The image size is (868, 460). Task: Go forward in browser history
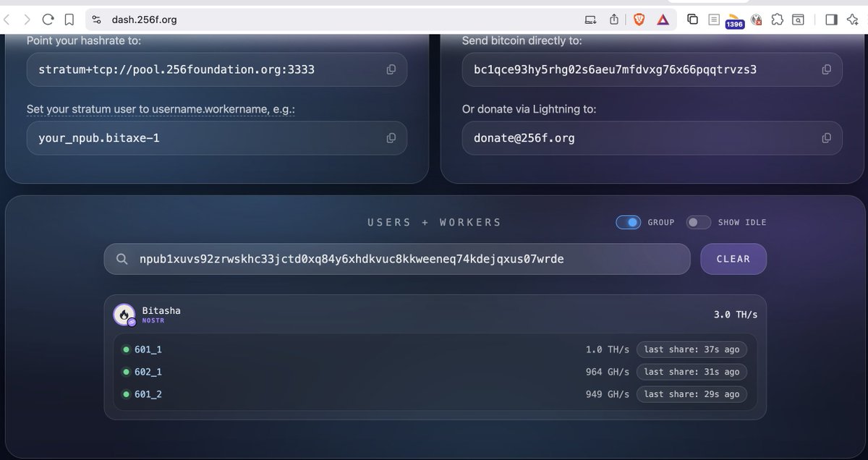[27, 20]
